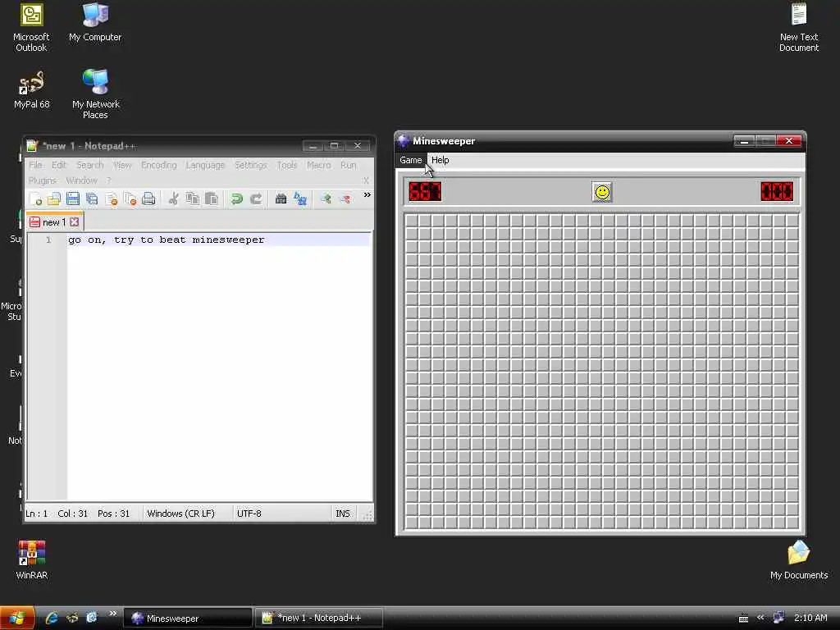Open the Help menu in Minesweeper
Image resolution: width=840 pixels, height=630 pixels.
pos(440,160)
